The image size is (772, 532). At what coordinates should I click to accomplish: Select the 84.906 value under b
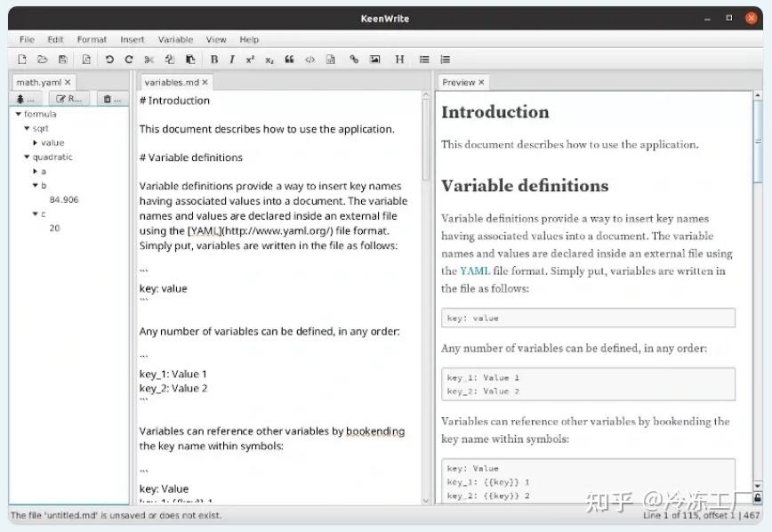tap(63, 199)
